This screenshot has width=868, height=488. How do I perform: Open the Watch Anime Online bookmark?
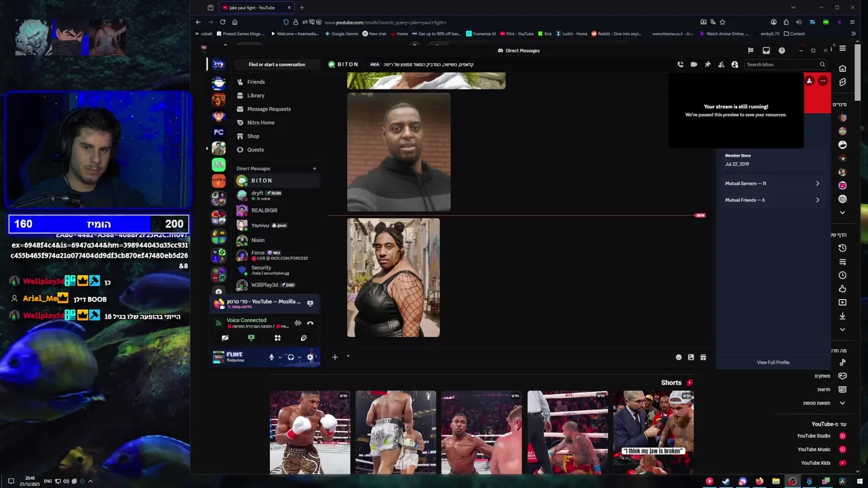pos(723,34)
